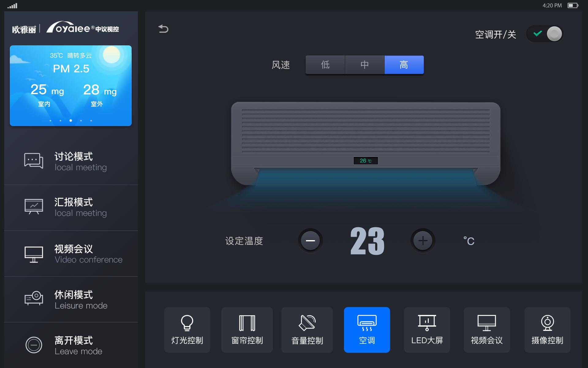Select 休闲模式 leisure mode in sidebar
Screen dimensions: 588x368
[71, 299]
